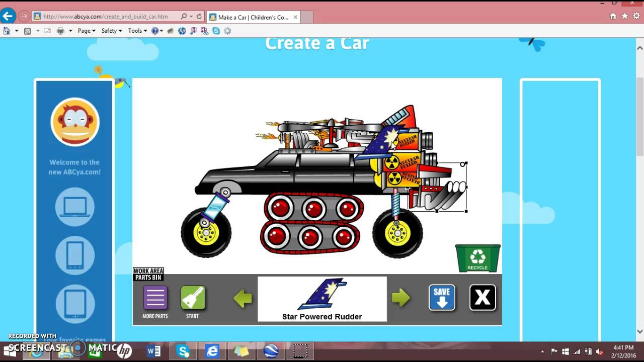This screenshot has width=644, height=362.
Task: Open Sticky Notes from the taskbar
Action: (242, 350)
